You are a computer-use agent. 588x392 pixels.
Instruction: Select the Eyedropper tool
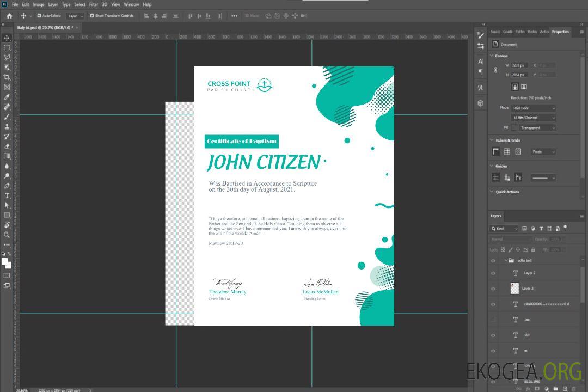pyautogui.click(x=7, y=97)
